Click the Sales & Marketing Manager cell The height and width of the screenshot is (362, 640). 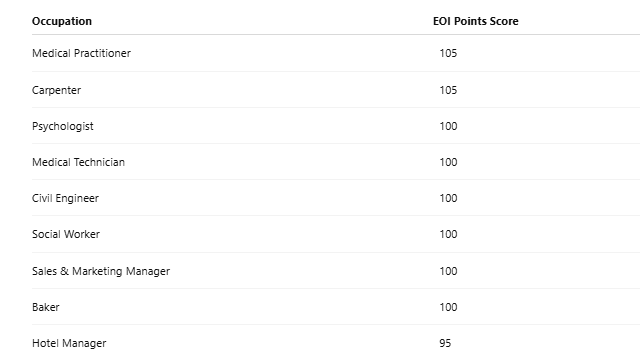pos(101,271)
